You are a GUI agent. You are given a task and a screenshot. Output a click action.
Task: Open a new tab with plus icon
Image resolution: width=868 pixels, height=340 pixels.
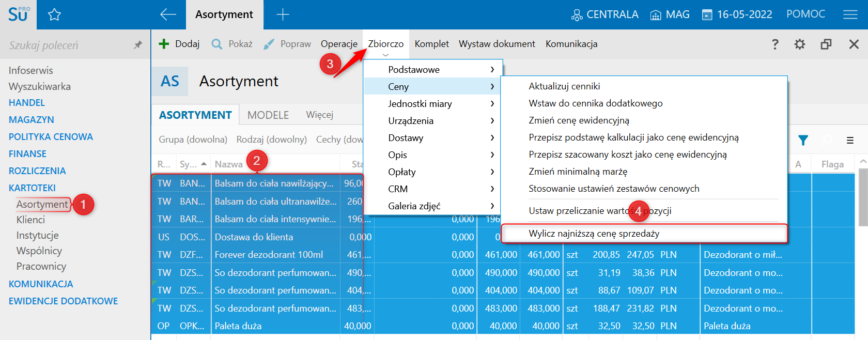point(283,14)
